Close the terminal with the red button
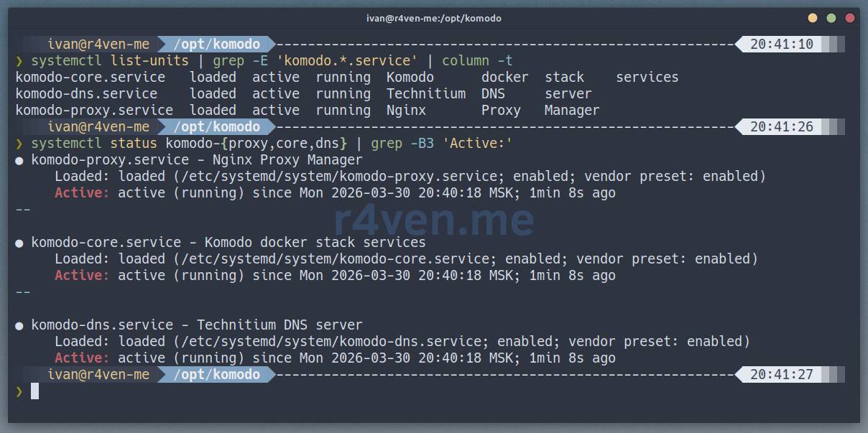The image size is (868, 433). (850, 18)
